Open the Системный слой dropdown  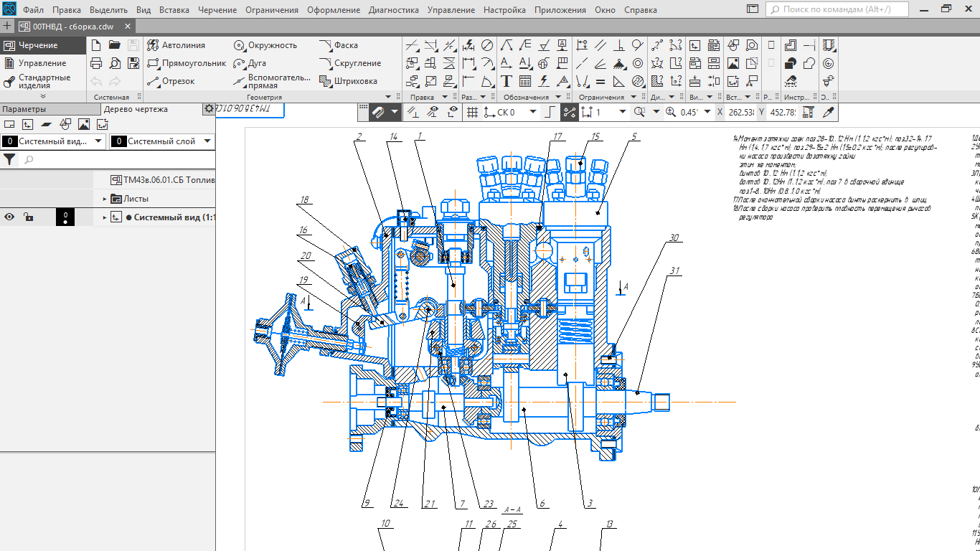click(207, 141)
